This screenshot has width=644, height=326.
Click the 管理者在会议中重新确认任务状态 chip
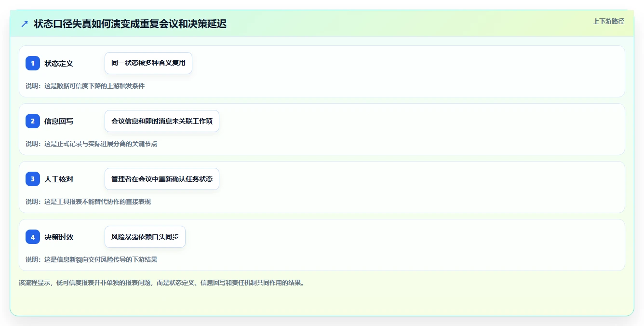tap(162, 179)
